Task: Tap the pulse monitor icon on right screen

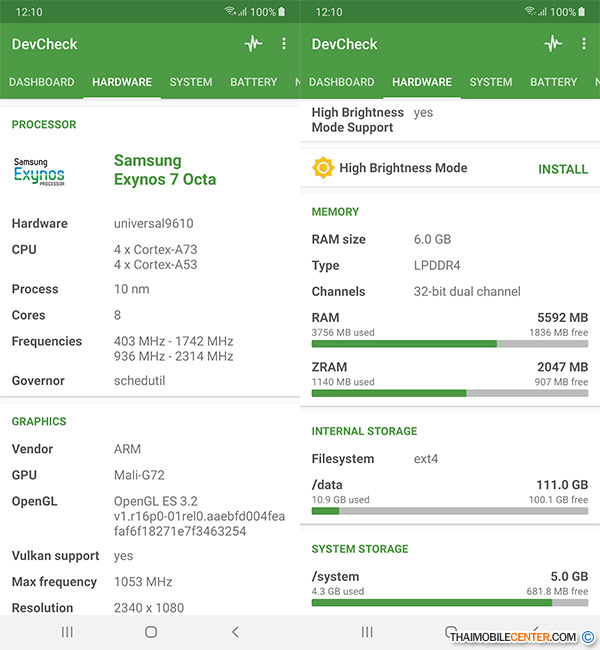Action: [x=553, y=44]
